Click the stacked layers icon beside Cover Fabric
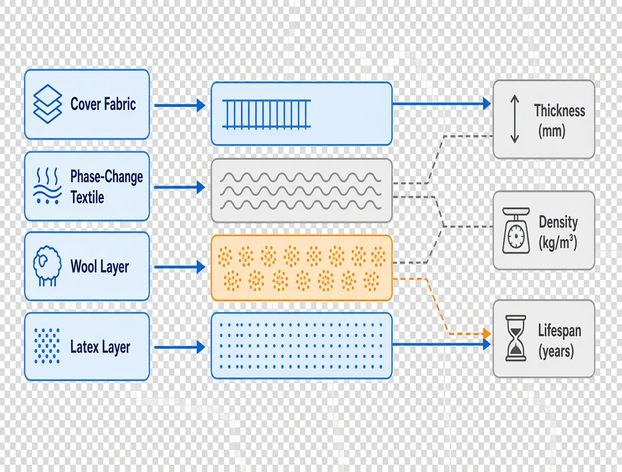Screen dimensions: 622x472 (x=47, y=104)
